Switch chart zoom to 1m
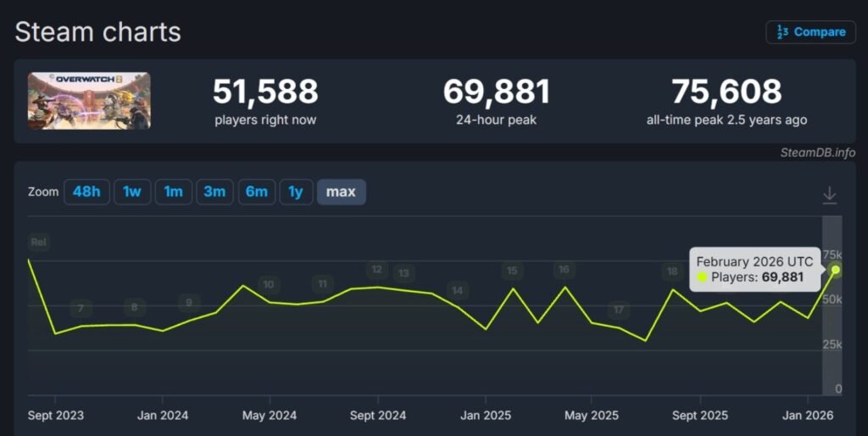Screen dimensions: 868x436 click(173, 192)
